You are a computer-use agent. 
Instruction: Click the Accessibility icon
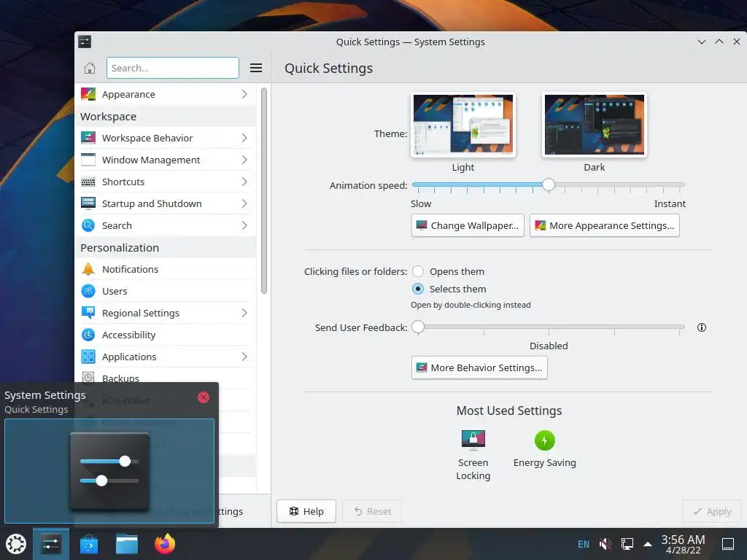[x=88, y=335]
